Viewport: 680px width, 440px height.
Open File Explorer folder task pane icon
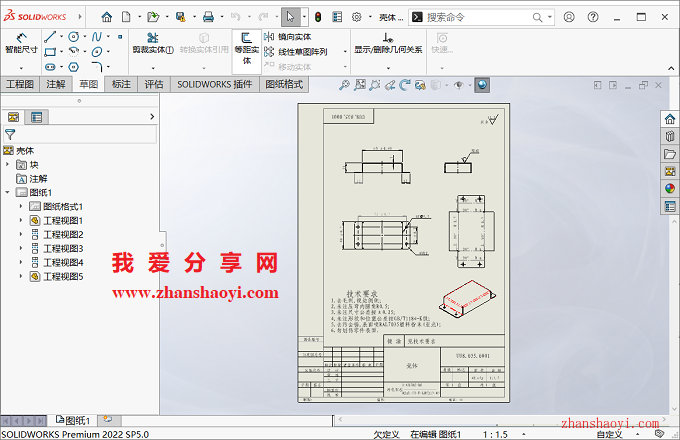click(670, 154)
